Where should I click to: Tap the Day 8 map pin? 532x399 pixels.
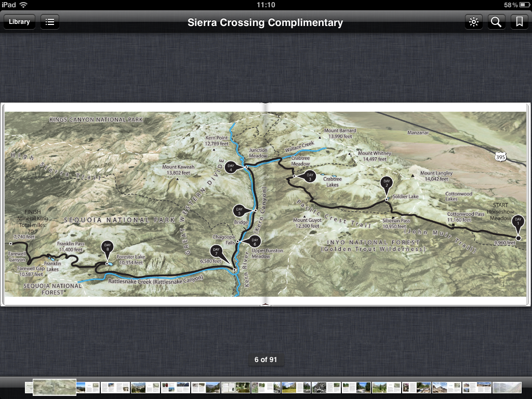tap(107, 248)
